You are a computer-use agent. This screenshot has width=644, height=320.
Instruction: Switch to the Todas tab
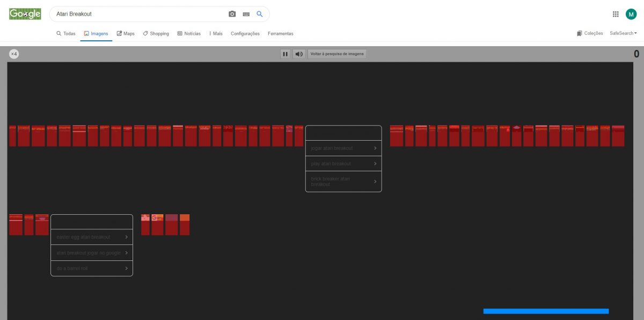(x=66, y=33)
